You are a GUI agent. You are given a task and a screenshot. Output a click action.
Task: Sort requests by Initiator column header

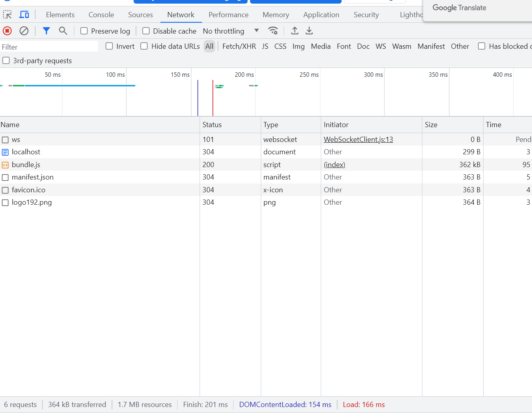[x=372, y=125]
